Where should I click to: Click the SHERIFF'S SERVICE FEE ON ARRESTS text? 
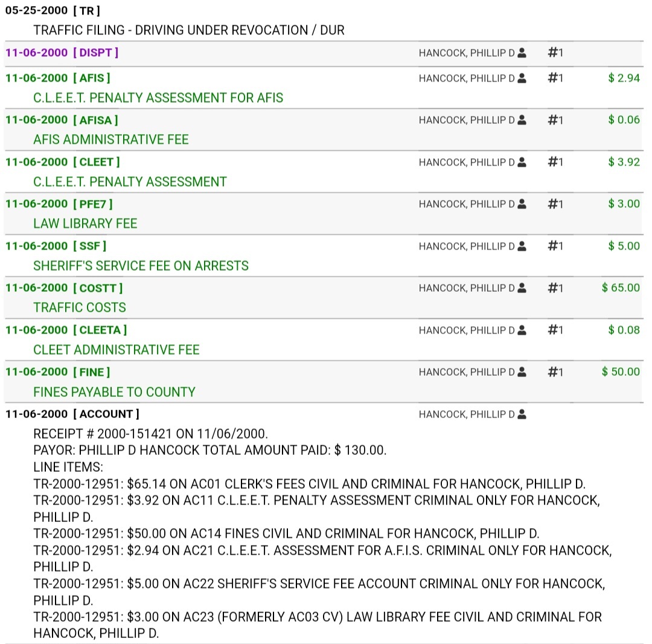pos(141,266)
